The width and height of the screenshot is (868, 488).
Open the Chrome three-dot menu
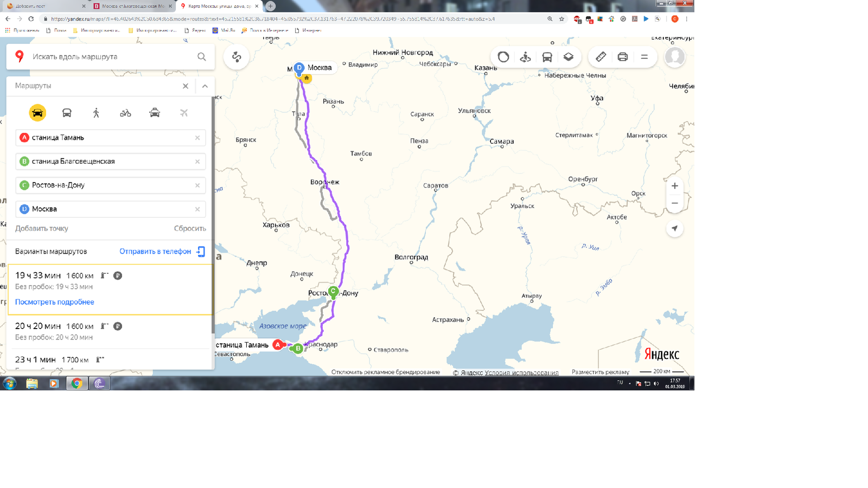click(x=686, y=19)
